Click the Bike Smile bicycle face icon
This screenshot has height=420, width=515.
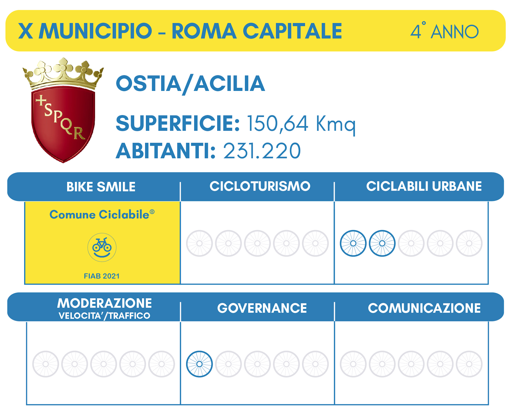coord(102,247)
